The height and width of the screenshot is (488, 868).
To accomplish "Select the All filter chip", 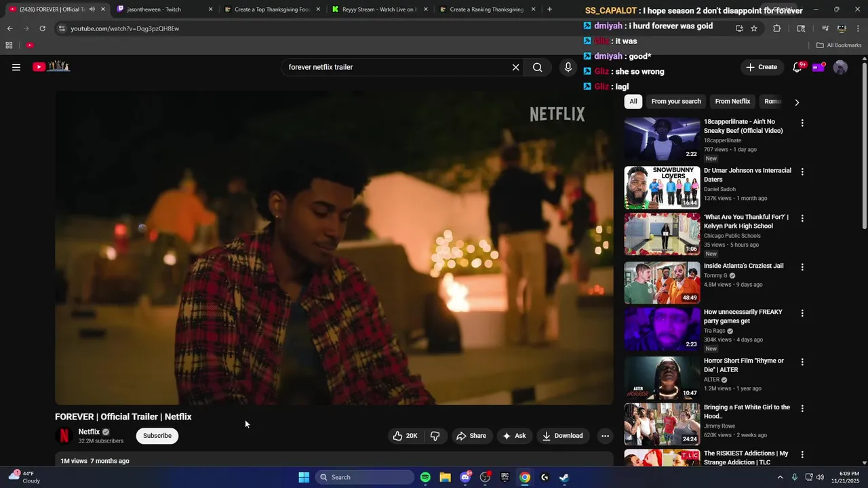I will click(x=633, y=102).
